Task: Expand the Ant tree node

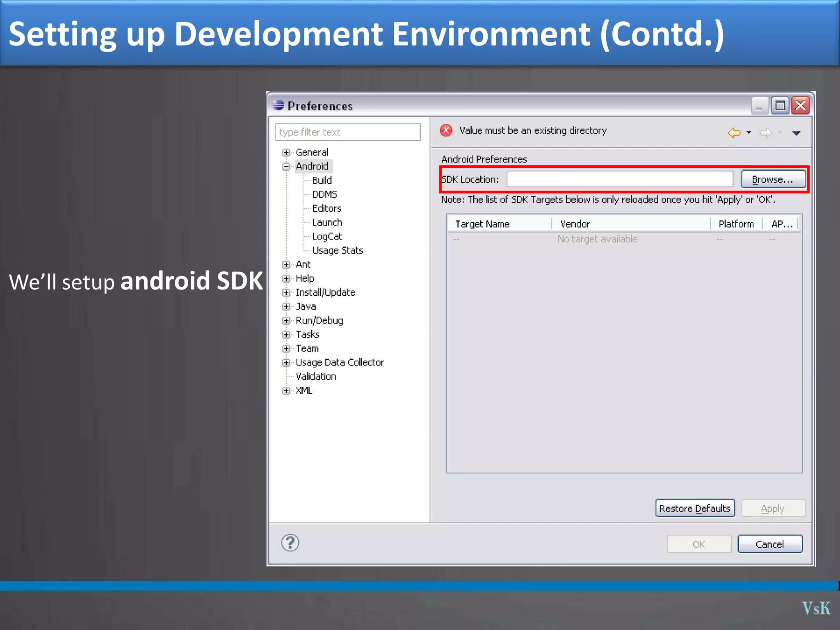Action: click(x=286, y=265)
